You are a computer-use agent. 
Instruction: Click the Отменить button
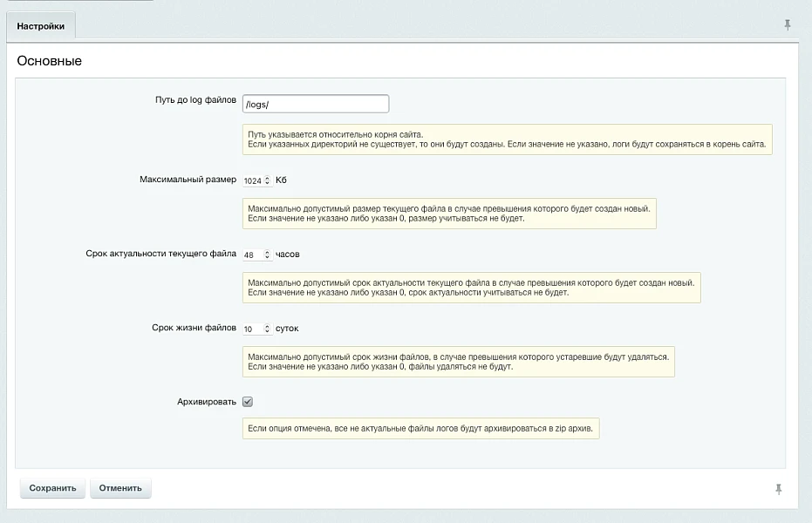pyautogui.click(x=120, y=488)
